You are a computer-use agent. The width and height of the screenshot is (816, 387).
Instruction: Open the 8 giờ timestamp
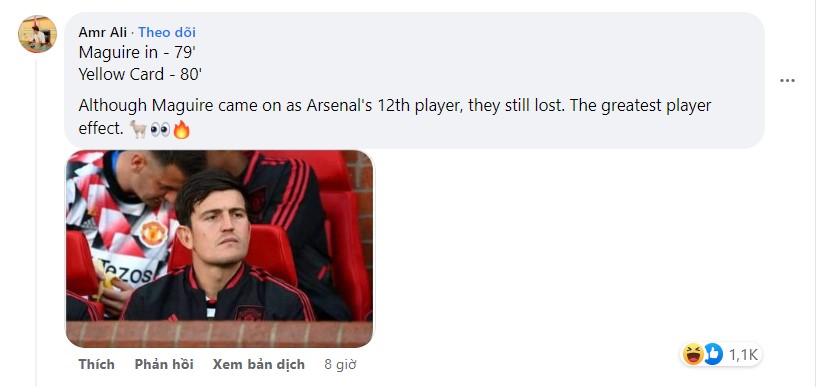340,365
